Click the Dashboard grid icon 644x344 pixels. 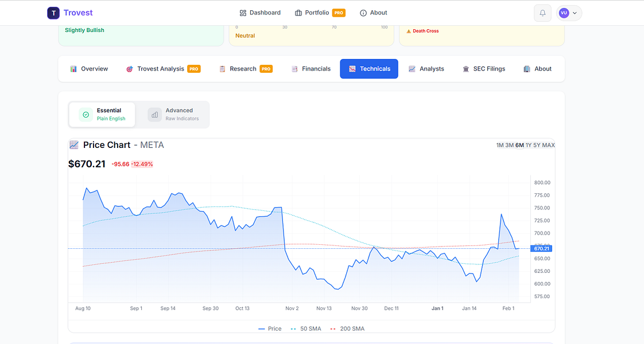[243, 13]
